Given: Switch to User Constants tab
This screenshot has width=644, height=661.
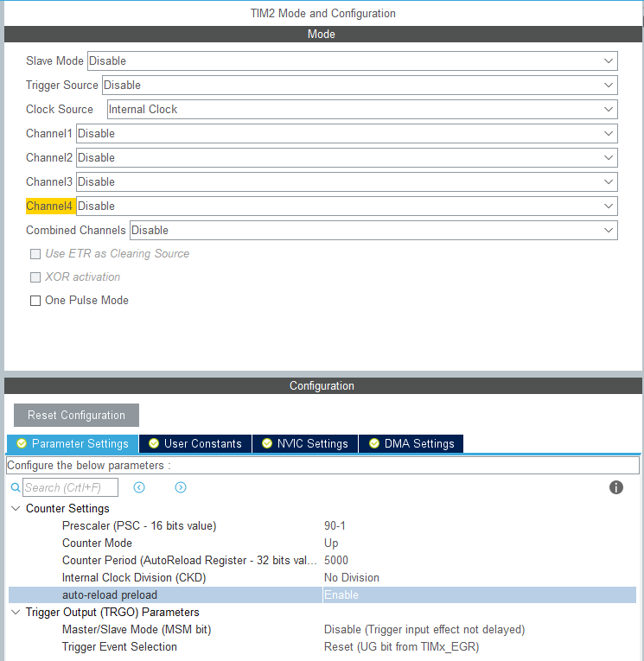Looking at the screenshot, I should (195, 444).
